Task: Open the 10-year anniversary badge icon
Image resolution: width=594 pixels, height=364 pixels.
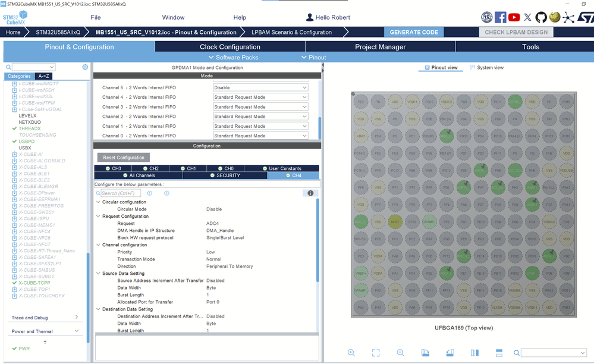Action: pos(487,17)
